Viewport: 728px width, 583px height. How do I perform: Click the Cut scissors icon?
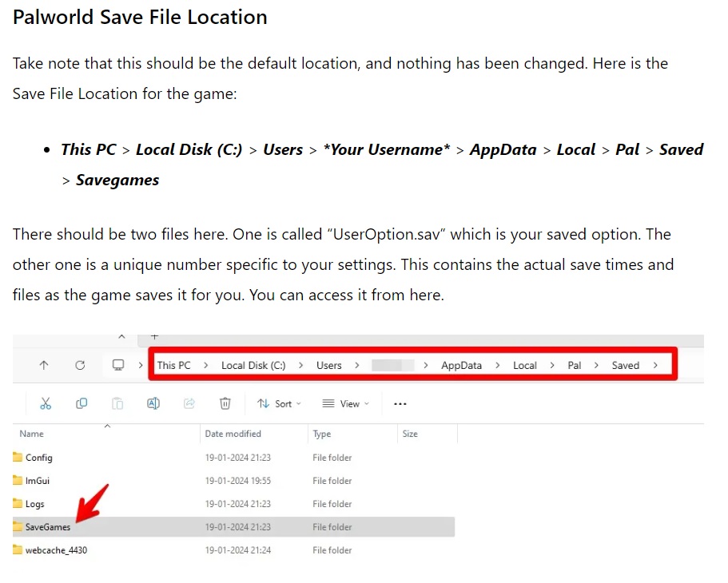pyautogui.click(x=46, y=403)
